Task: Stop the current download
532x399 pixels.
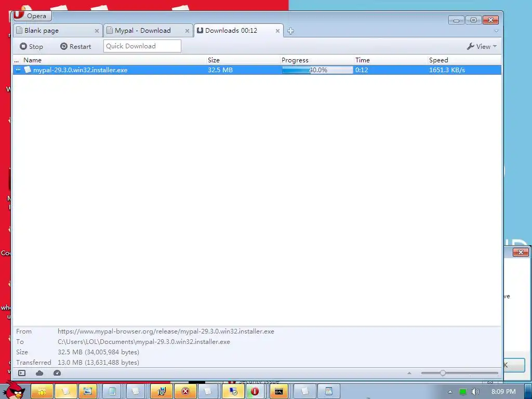Action: [31, 46]
